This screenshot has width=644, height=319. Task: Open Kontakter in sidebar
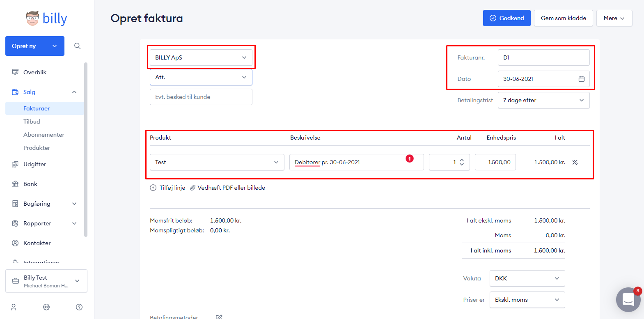[x=37, y=243]
